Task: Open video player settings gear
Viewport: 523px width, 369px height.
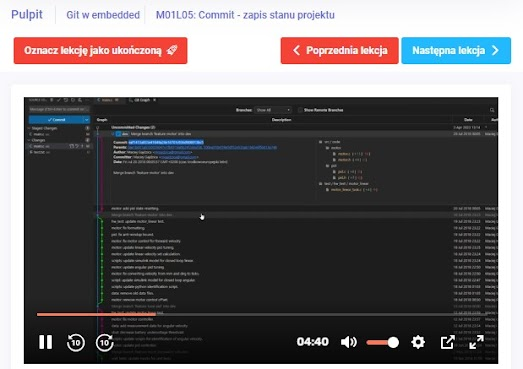Action: coord(418,342)
